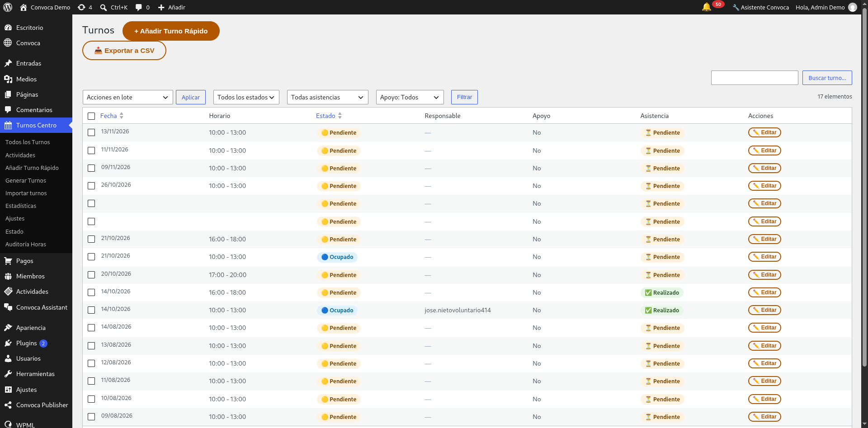
Task: Click the Admin Demo avatar
Action: tap(853, 7)
